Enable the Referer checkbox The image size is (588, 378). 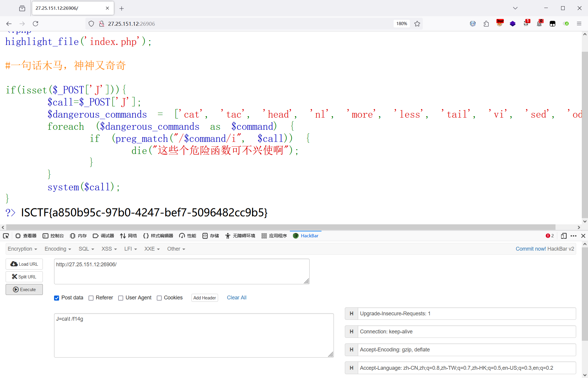tap(91, 298)
